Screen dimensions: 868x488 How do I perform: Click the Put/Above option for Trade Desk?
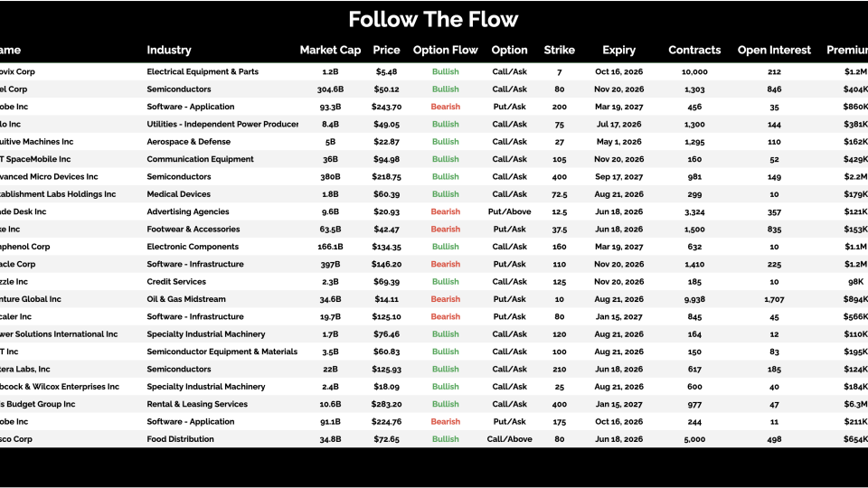click(x=509, y=212)
